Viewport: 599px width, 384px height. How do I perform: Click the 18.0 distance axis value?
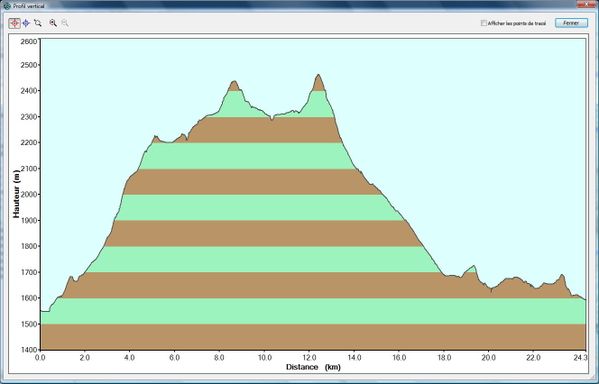pyautogui.click(x=444, y=358)
